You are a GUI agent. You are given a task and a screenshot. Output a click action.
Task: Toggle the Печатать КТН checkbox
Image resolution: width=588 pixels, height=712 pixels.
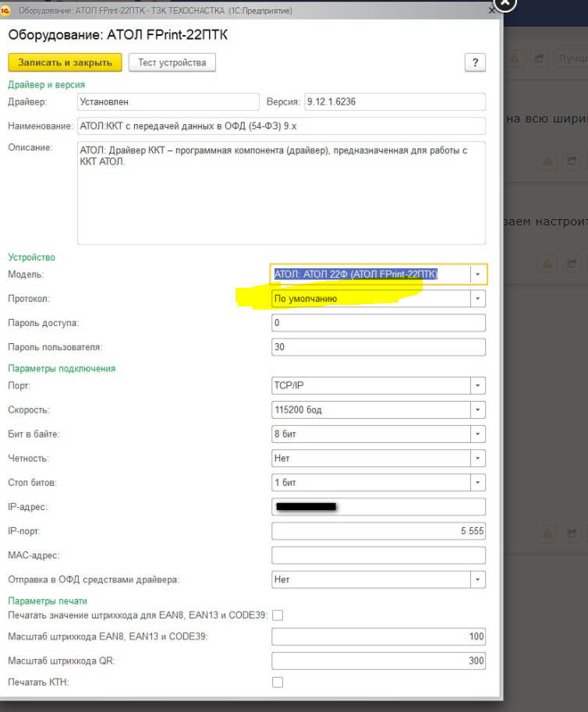(278, 682)
